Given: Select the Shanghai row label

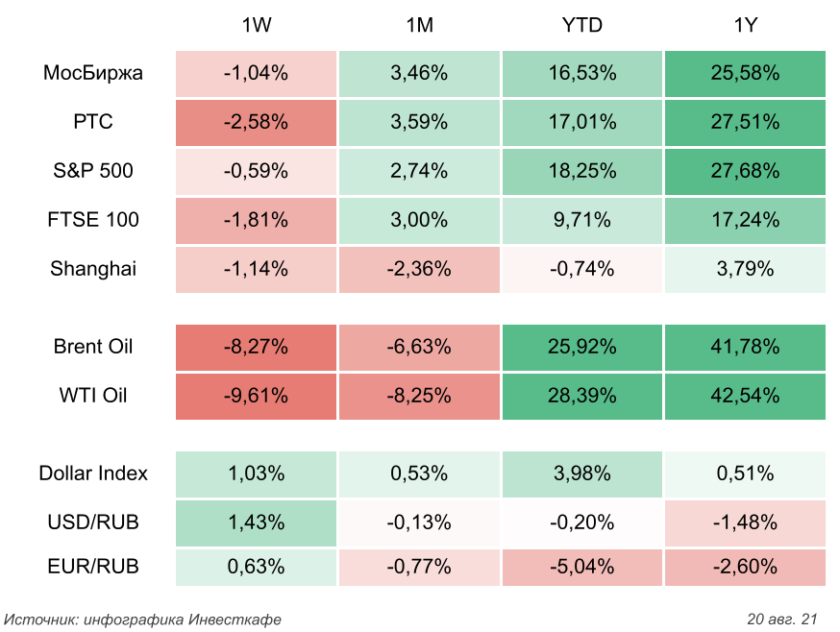Looking at the screenshot, I should [93, 269].
